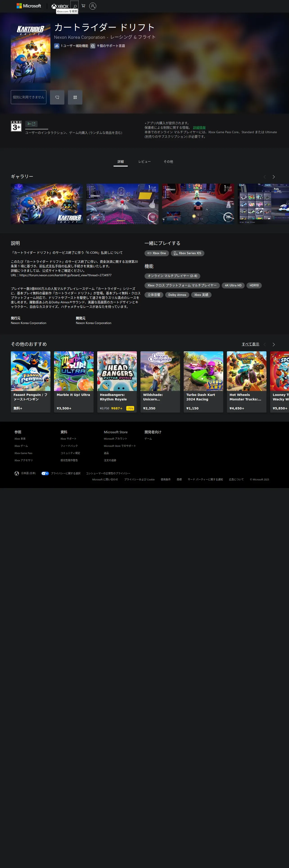Open the IARC 3+ rating badge
Viewport: 289px width, 868px height.
pyautogui.click(x=16, y=126)
